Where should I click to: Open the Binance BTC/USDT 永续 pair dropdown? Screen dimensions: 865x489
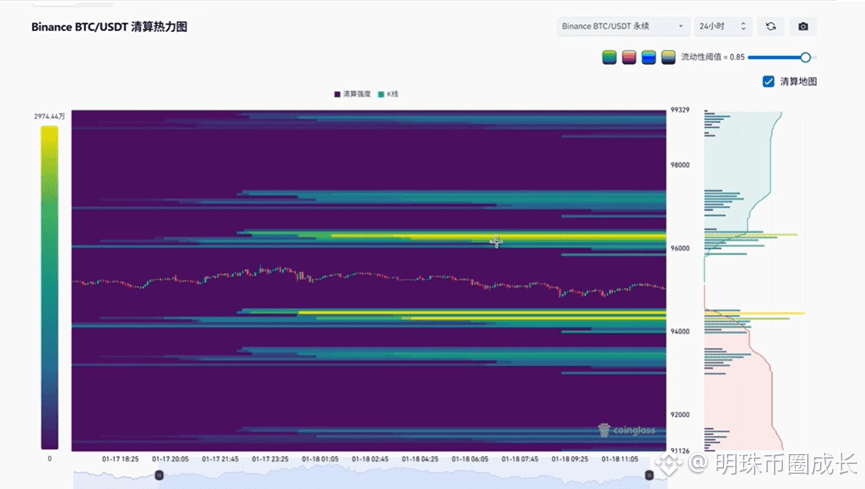[623, 26]
